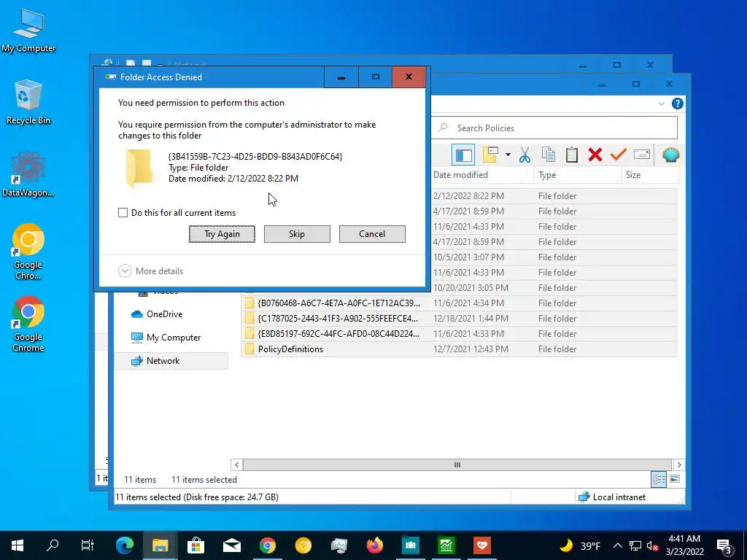The width and height of the screenshot is (747, 560).
Task: Click the Cut scissors icon
Action: [x=525, y=155]
